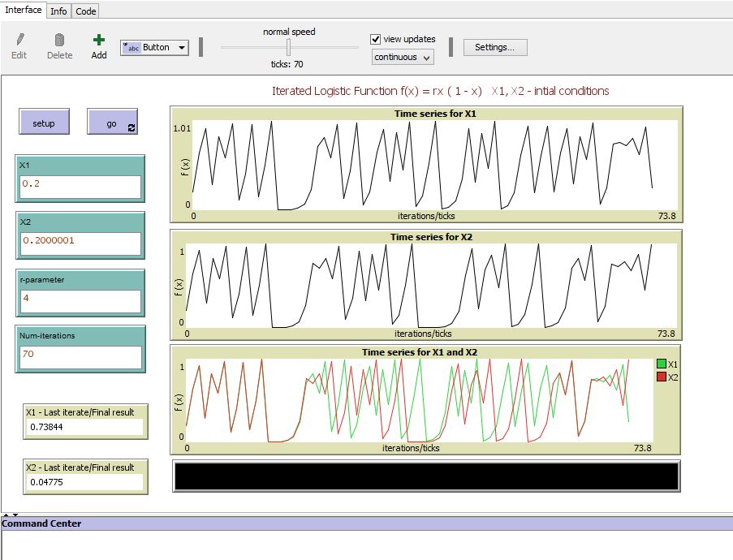Screen dimensions: 733x560
Task: Expand the continuous update mode dropdown
Action: (x=403, y=57)
